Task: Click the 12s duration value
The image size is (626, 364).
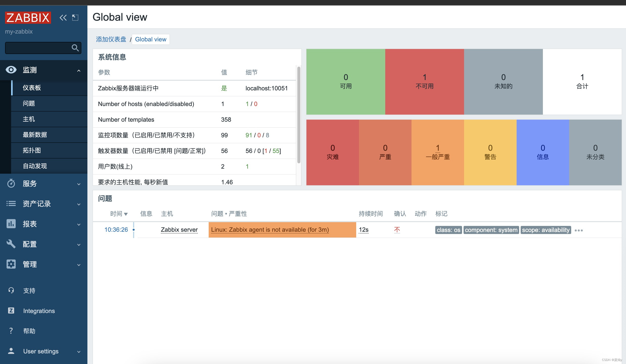Action: [364, 230]
